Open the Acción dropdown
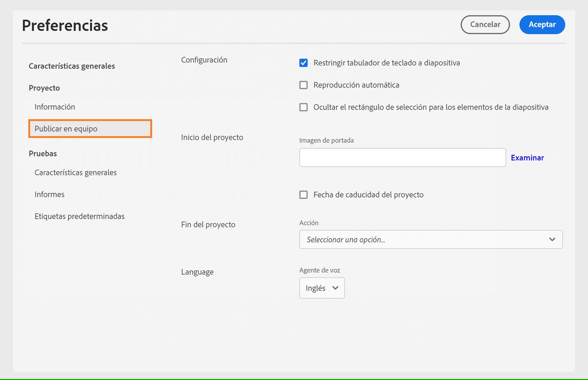The width and height of the screenshot is (588, 380). click(431, 239)
